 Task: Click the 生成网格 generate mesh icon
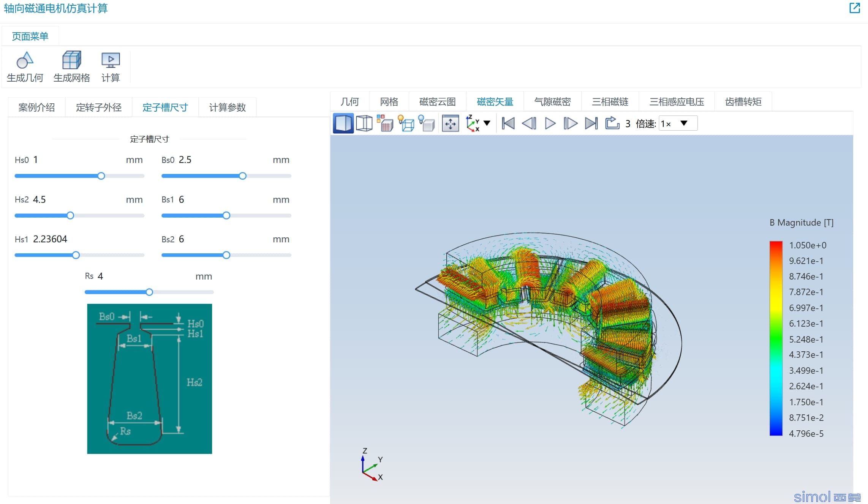(71, 60)
